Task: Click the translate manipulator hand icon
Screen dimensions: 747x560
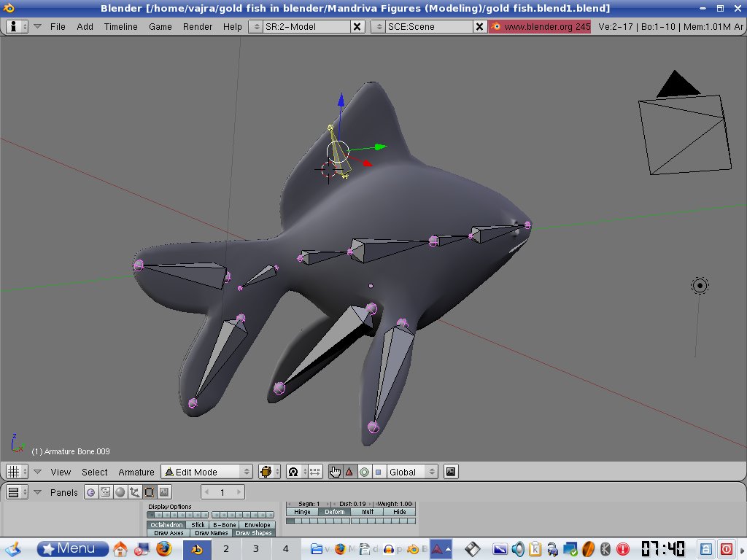Action: click(x=335, y=472)
